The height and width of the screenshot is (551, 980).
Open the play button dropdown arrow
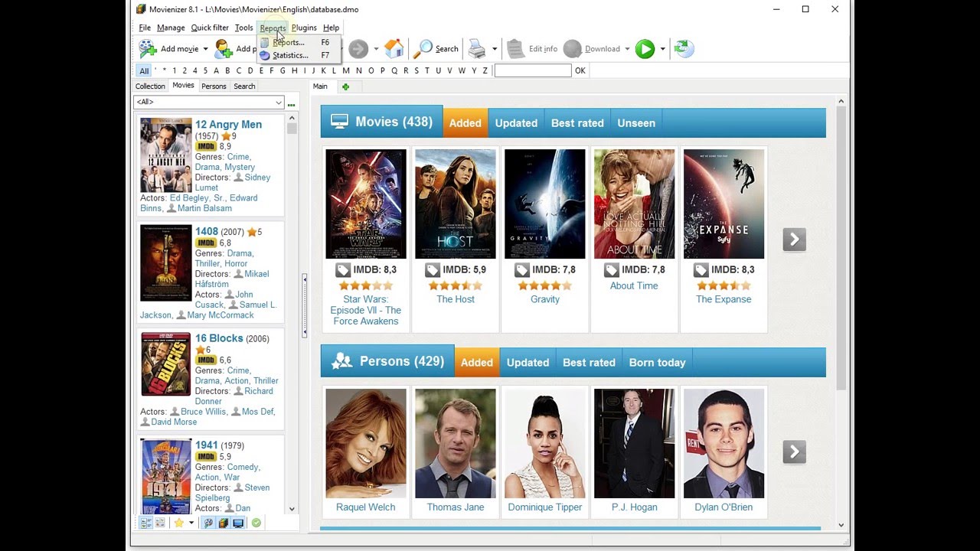(x=663, y=49)
